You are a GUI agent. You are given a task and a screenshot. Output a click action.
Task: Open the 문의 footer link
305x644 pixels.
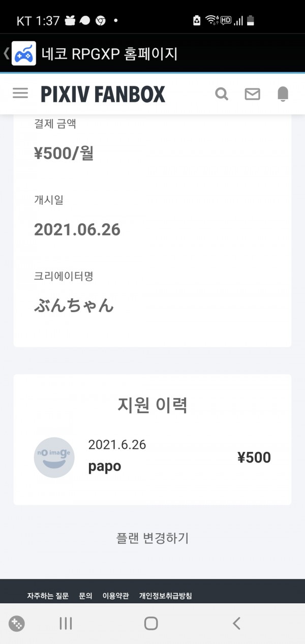85,596
